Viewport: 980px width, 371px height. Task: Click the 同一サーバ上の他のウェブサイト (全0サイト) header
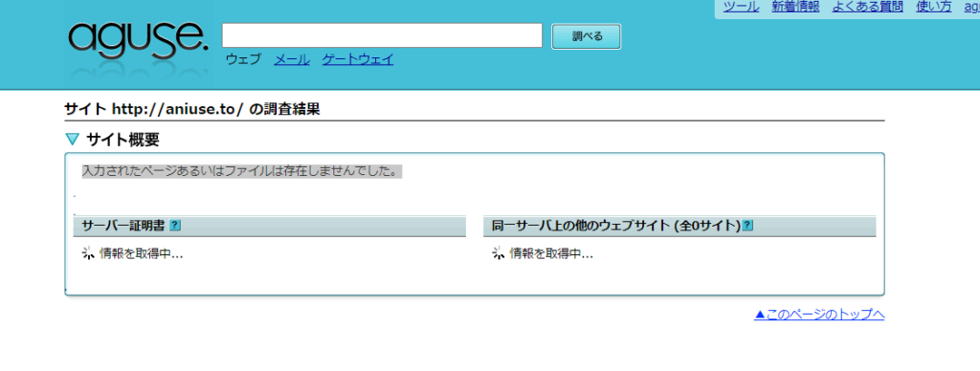[616, 226]
